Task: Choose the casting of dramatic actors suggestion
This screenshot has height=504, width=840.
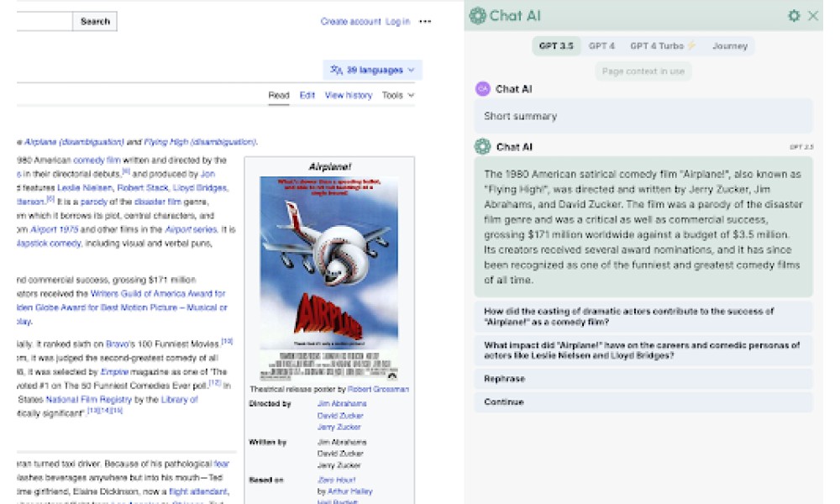Action: [643, 317]
